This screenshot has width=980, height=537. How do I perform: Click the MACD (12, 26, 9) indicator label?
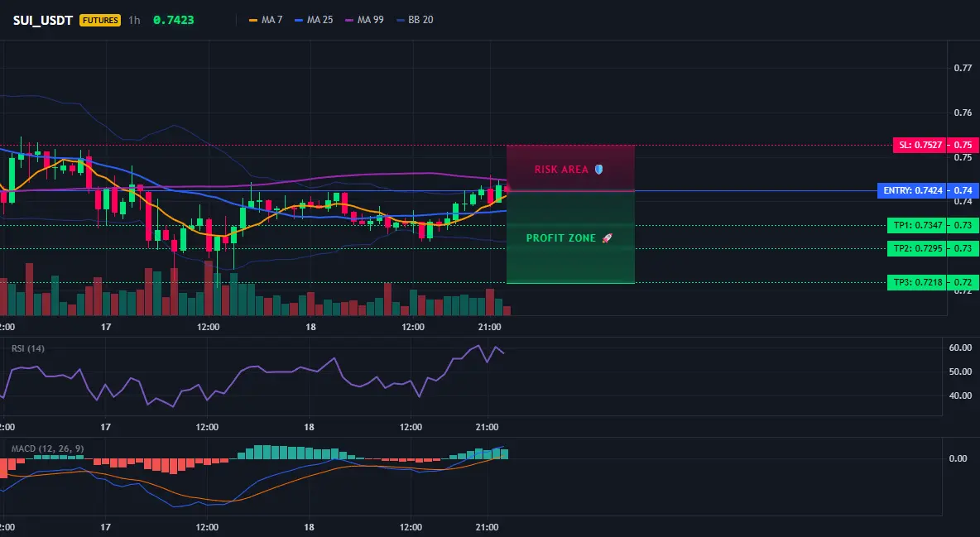(x=47, y=448)
